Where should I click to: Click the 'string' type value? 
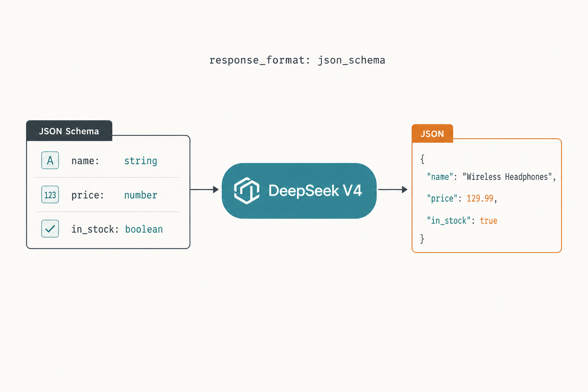tap(141, 161)
